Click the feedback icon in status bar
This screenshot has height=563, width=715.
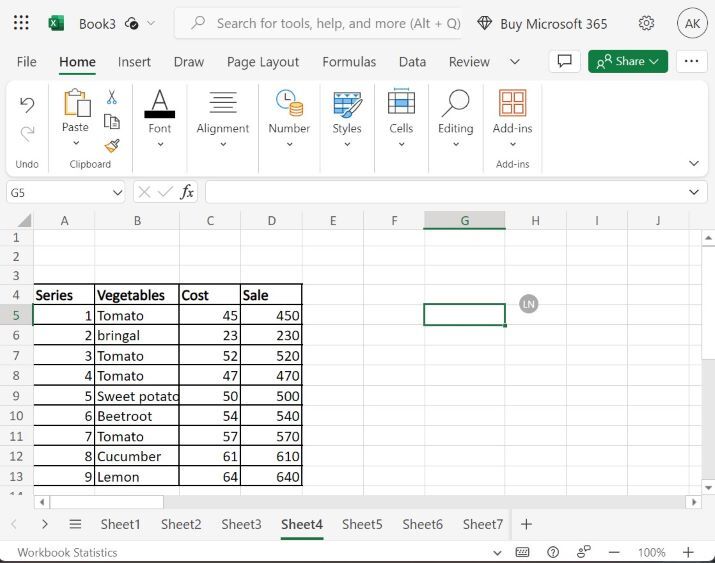pos(584,552)
